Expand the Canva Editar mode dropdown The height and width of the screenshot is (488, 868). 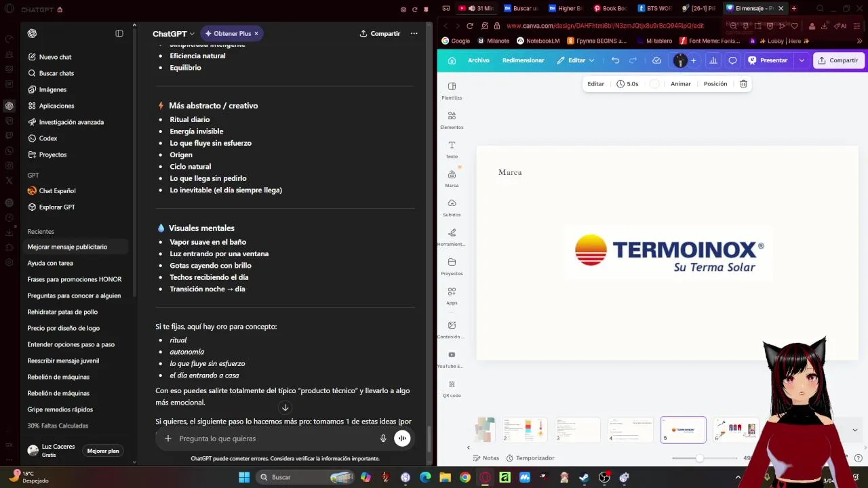[576, 60]
